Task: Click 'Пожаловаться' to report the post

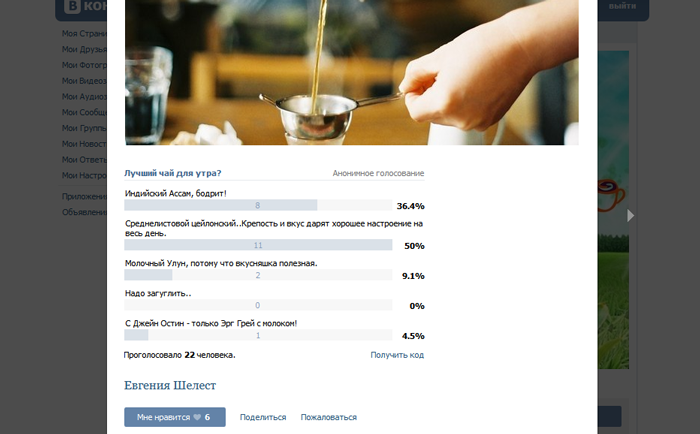Action: click(x=328, y=417)
